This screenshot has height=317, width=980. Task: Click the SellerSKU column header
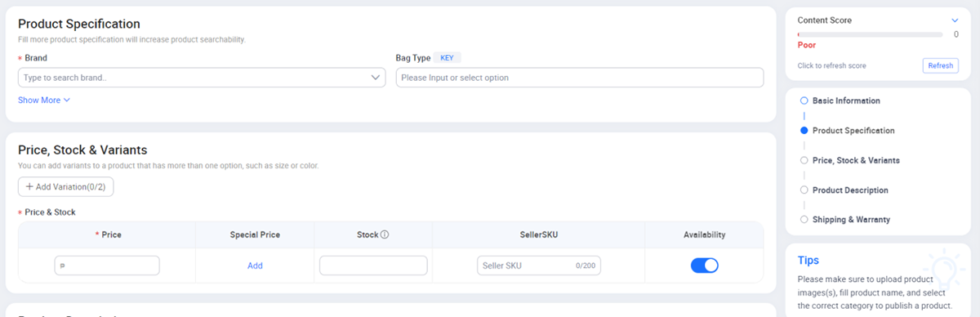pos(539,234)
